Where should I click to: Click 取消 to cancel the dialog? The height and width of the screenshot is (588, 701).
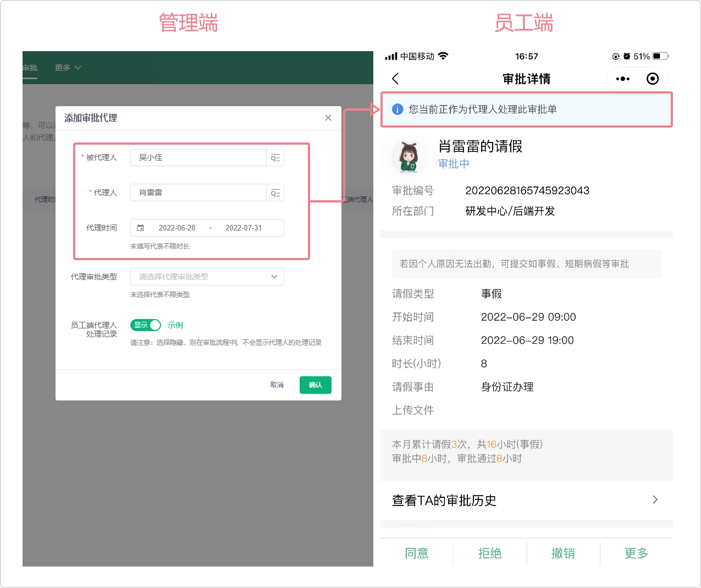(277, 385)
